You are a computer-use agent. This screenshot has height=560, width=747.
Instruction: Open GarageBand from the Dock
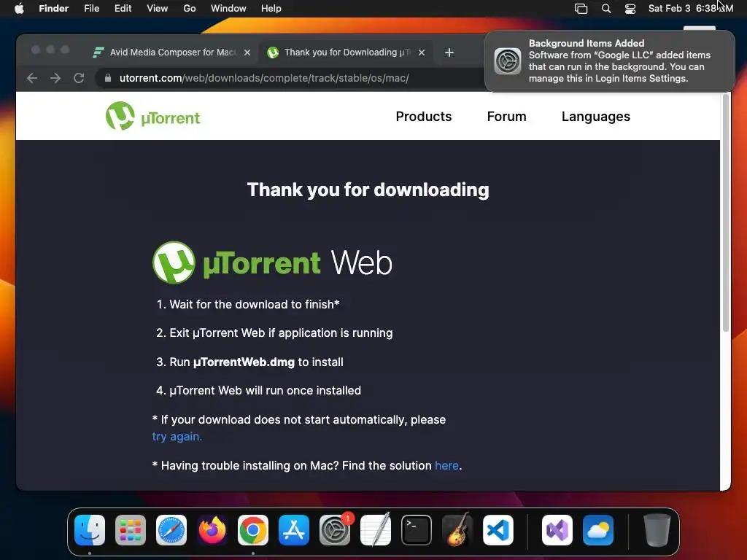(457, 530)
